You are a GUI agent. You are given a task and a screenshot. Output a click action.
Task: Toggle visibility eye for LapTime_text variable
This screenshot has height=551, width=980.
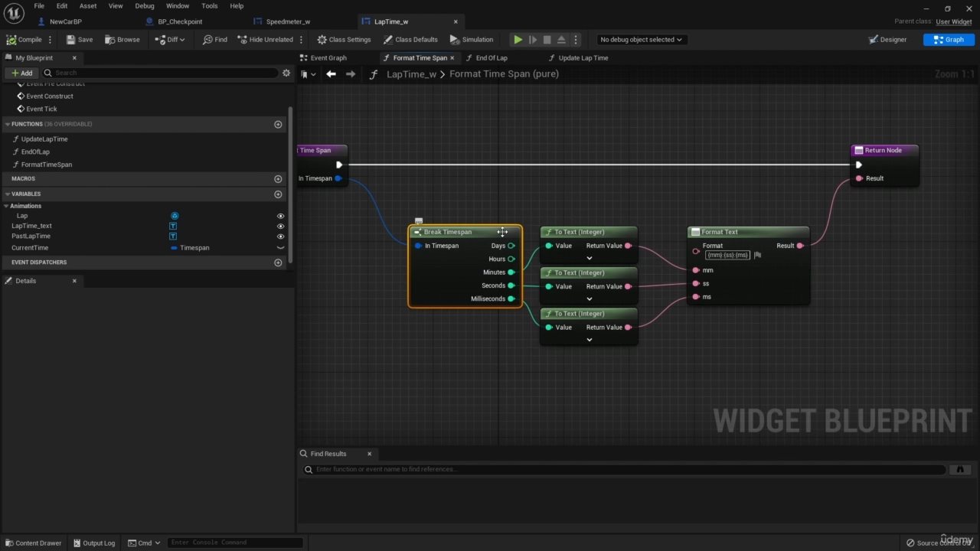tap(280, 227)
